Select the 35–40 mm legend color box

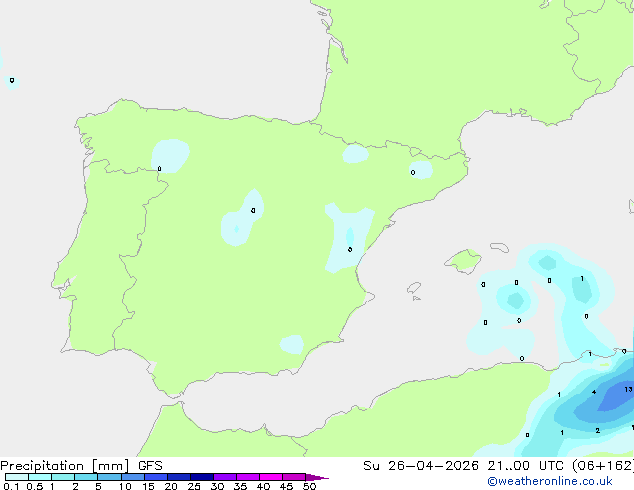(x=248, y=477)
